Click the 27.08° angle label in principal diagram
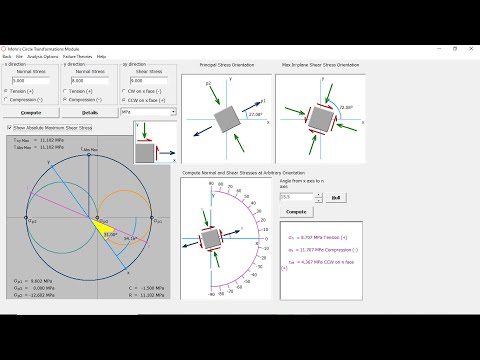 point(256,114)
